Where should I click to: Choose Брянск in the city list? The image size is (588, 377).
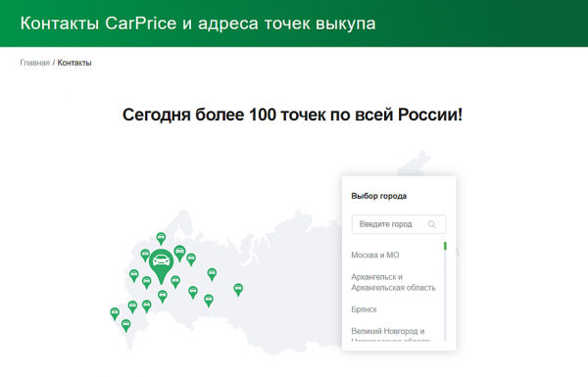[364, 309]
